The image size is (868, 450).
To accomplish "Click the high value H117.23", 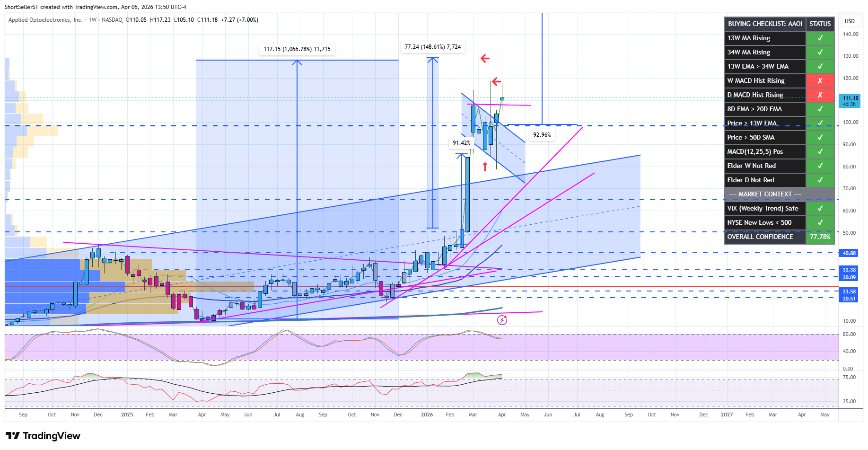I will [x=160, y=20].
